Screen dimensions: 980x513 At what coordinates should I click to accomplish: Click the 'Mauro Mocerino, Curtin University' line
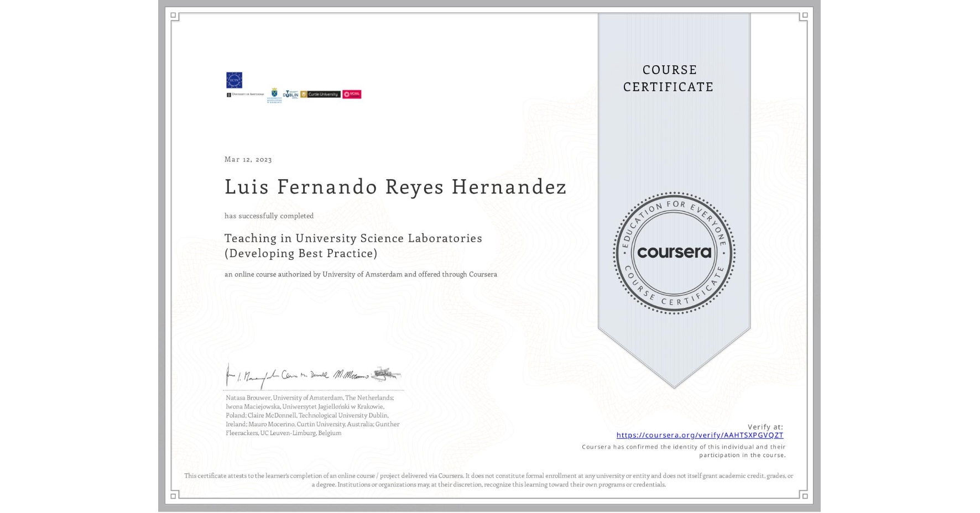[x=312, y=424]
